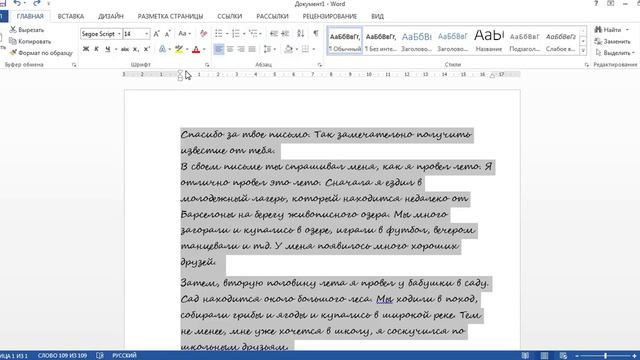Toggle underline with the Ч button
This screenshot has height=360, width=640.
(107, 49)
